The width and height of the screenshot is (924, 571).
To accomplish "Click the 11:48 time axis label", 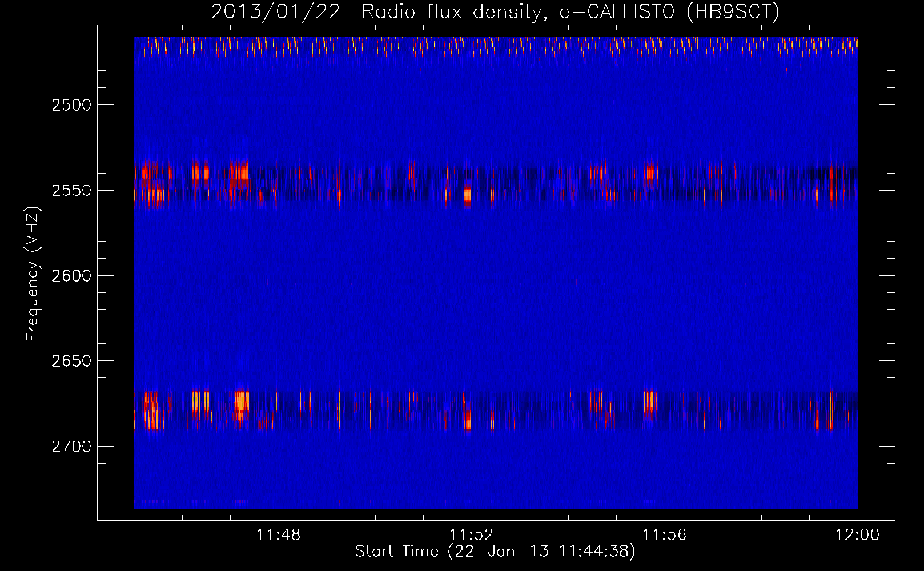I will pos(279,535).
